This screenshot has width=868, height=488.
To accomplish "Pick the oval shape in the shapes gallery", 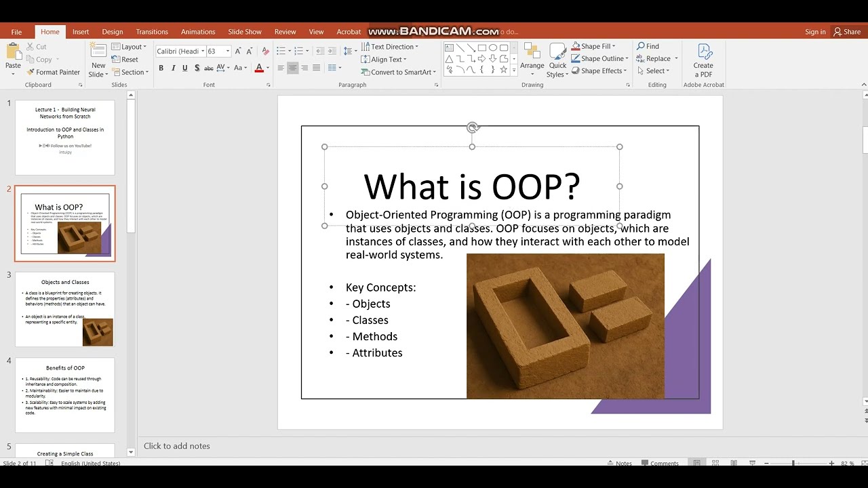I will [493, 47].
